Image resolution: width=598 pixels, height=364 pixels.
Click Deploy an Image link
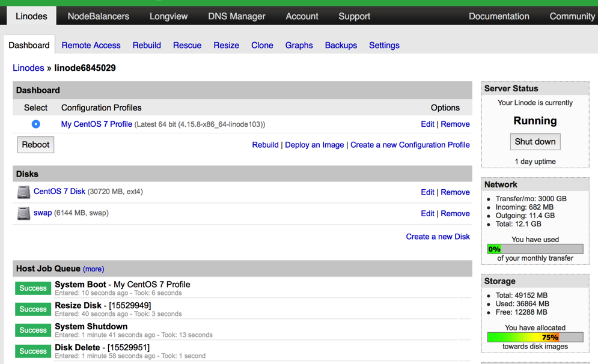coord(314,145)
